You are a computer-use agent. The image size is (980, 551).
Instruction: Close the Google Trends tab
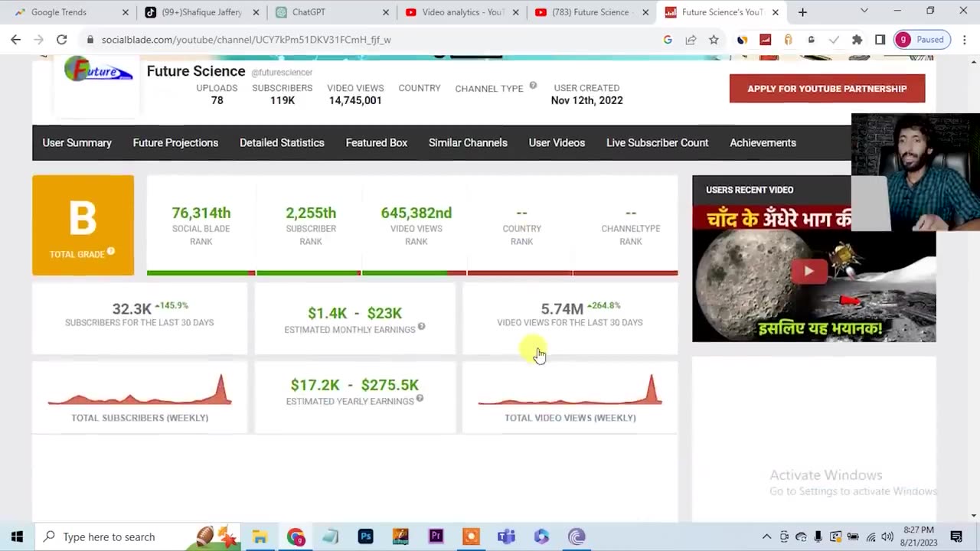[126, 12]
